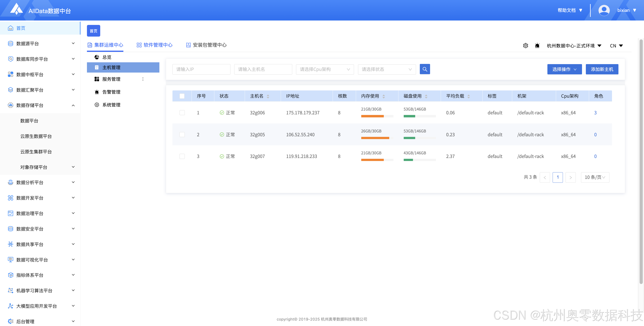Viewport: 644px width, 326px height.
Task: Open settings via the gear icon
Action: pyautogui.click(x=525, y=46)
